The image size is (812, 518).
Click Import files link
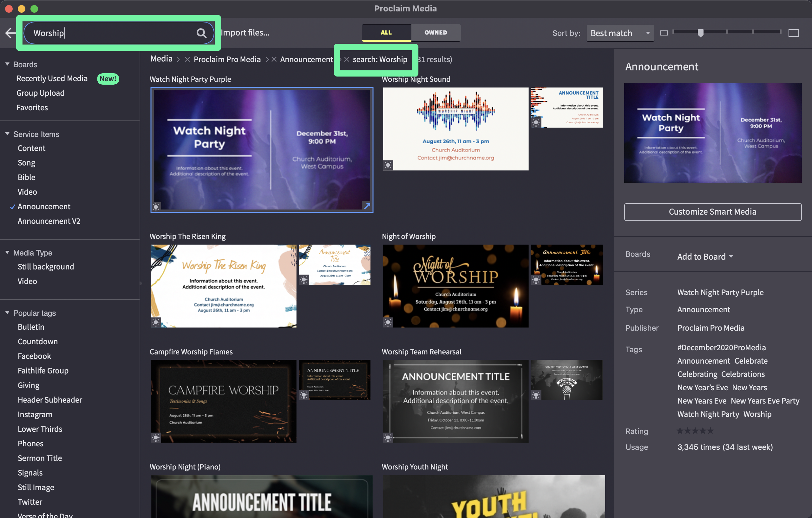pyautogui.click(x=245, y=32)
